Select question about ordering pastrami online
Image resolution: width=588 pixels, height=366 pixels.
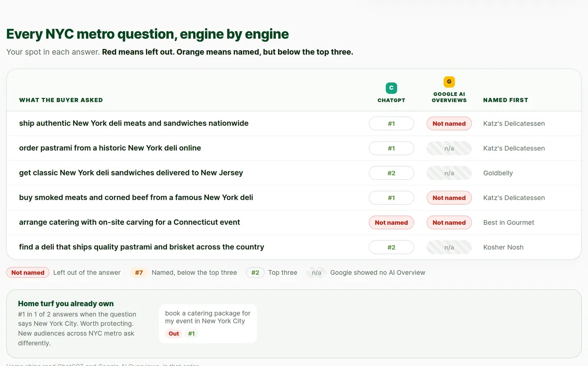[110, 148]
